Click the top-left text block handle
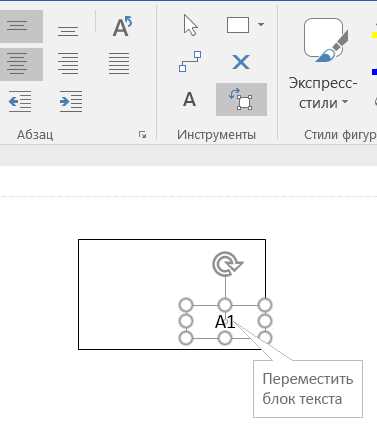This screenshot has width=377, height=425. (186, 305)
